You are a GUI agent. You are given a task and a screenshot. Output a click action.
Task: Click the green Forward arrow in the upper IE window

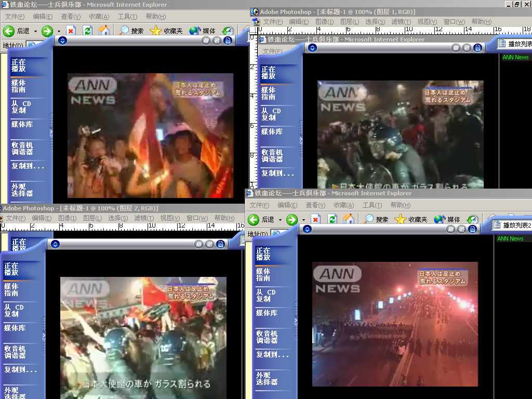click(47, 31)
